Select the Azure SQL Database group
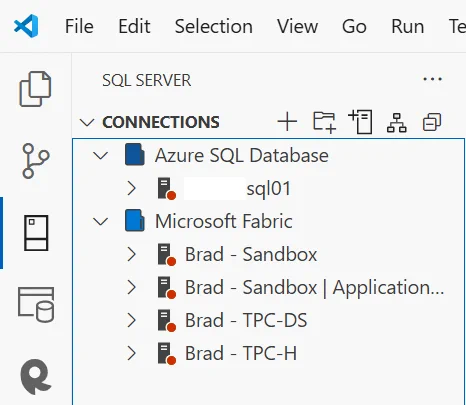The image size is (466, 405). 242,155
